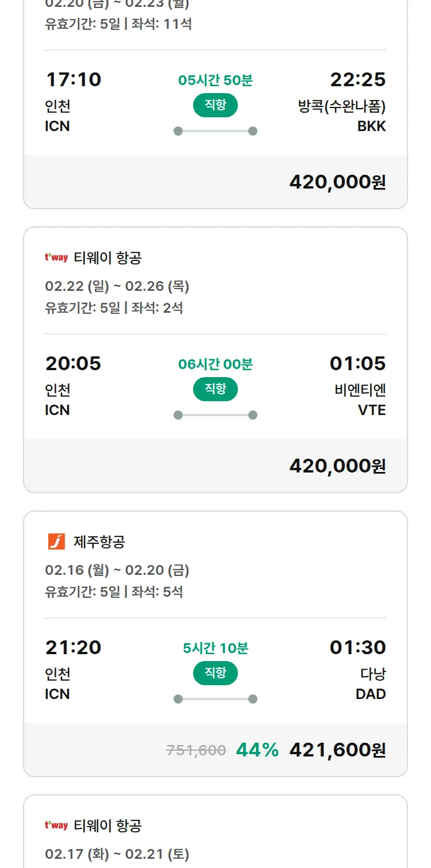The image size is (431, 868).
Task: Click the 02.16 (월) ~ 02.20 (금) date range
Action: [x=117, y=570]
